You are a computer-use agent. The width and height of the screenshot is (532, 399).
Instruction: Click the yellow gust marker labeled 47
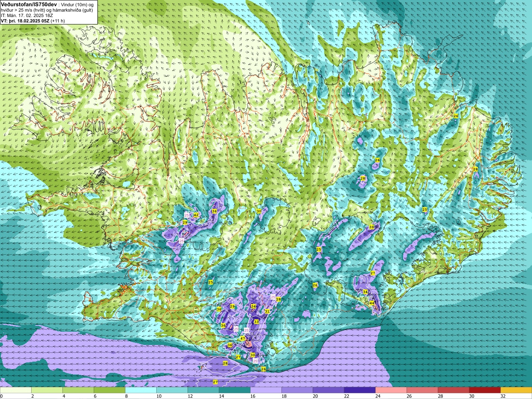tap(243, 339)
